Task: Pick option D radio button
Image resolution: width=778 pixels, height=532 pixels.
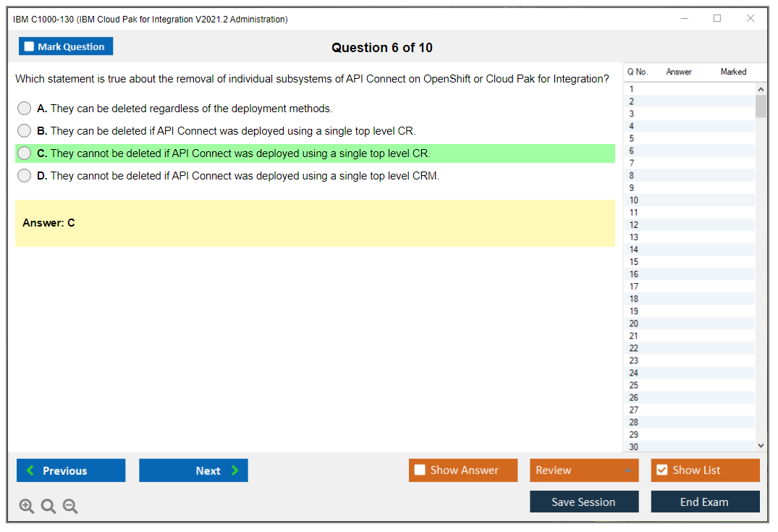Action: [25, 176]
